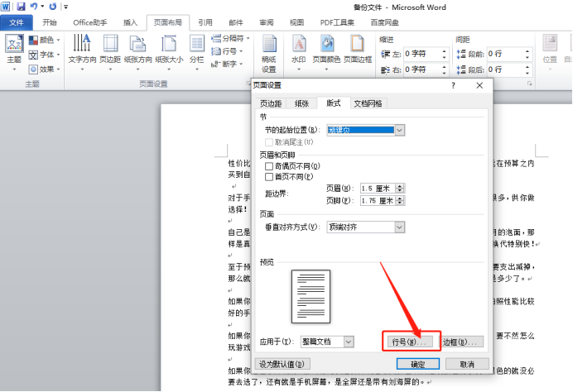Expand 节的起始位置 dropdown
Screen dimensions: 573x392
pos(400,131)
